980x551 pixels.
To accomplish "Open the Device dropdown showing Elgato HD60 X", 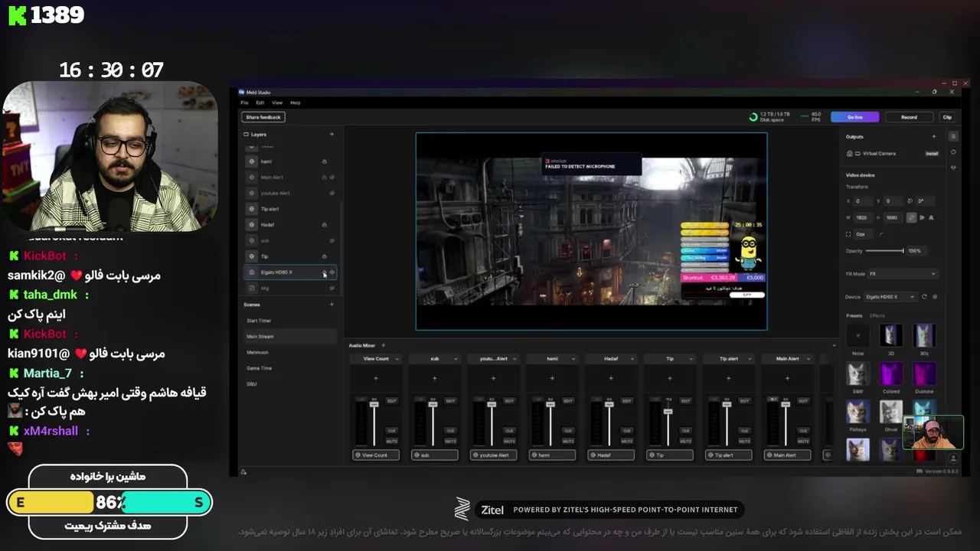I will [893, 297].
